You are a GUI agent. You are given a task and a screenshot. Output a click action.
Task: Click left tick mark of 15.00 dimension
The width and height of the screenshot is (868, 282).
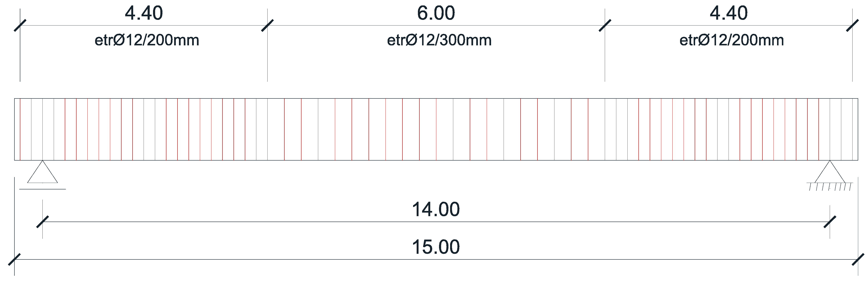click(x=14, y=259)
